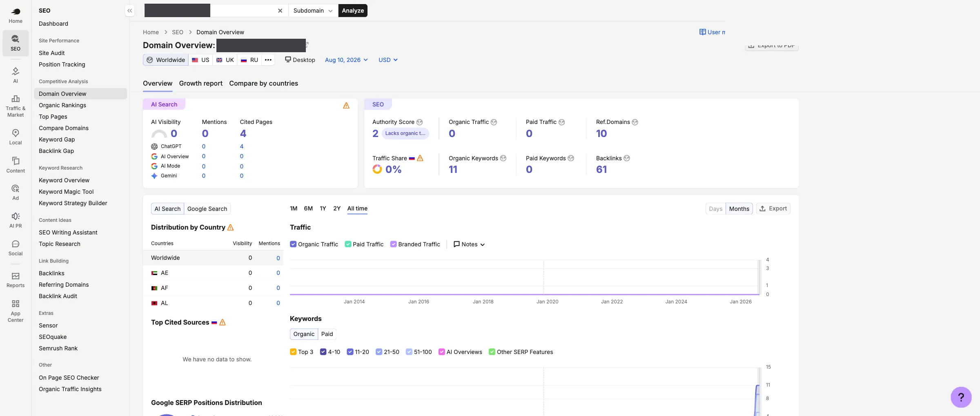Open the Aug 10, 2026 date dropdown
Viewport: 980px width, 416px height.
(x=346, y=60)
